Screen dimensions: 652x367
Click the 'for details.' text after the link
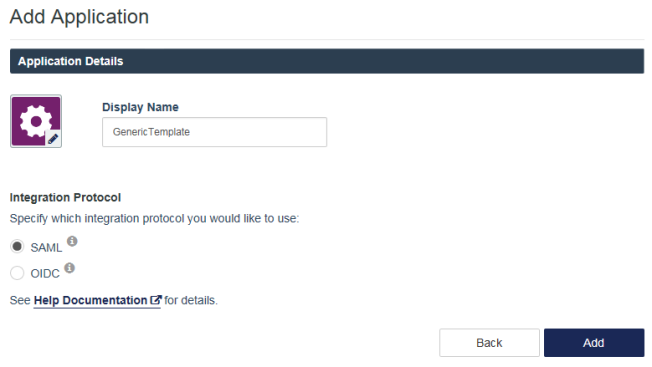point(191,300)
